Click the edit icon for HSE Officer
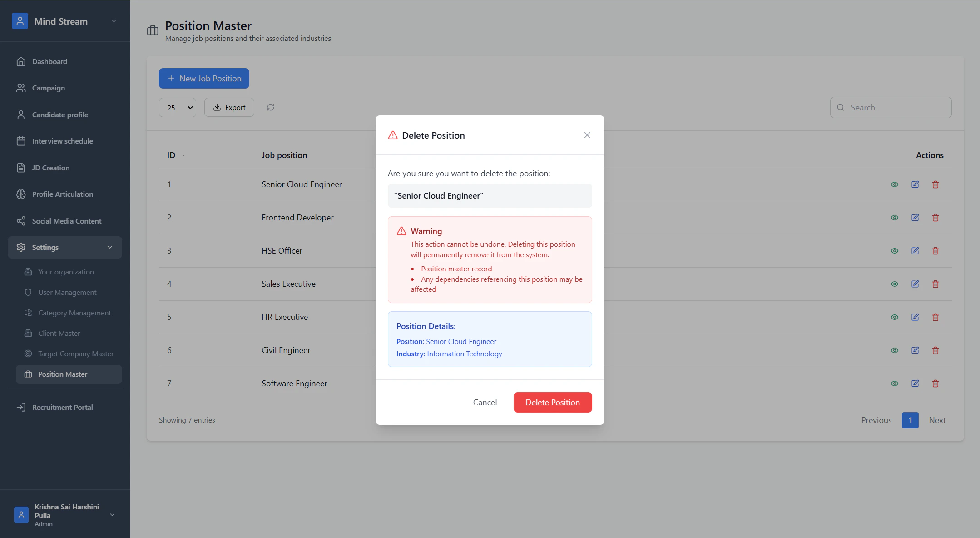This screenshot has height=538, width=980. coord(915,251)
